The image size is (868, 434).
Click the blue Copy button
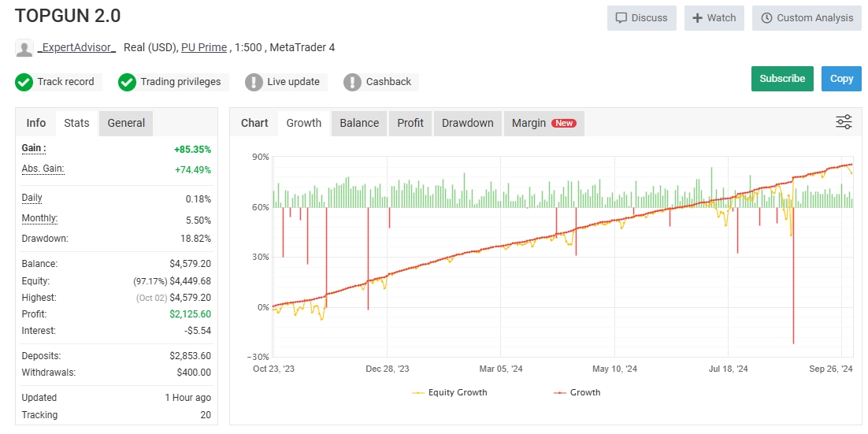[x=841, y=79]
